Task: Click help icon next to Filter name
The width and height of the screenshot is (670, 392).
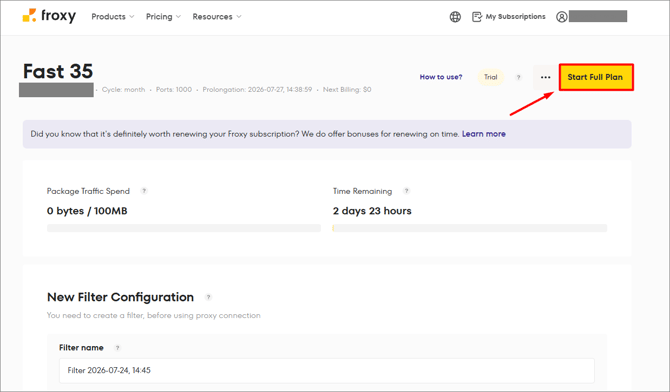Action: pos(117,348)
